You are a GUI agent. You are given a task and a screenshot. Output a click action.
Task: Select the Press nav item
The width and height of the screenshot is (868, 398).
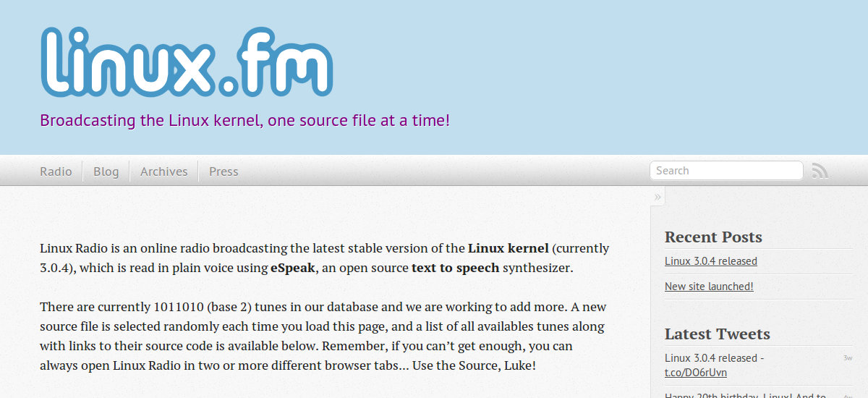[x=224, y=172]
